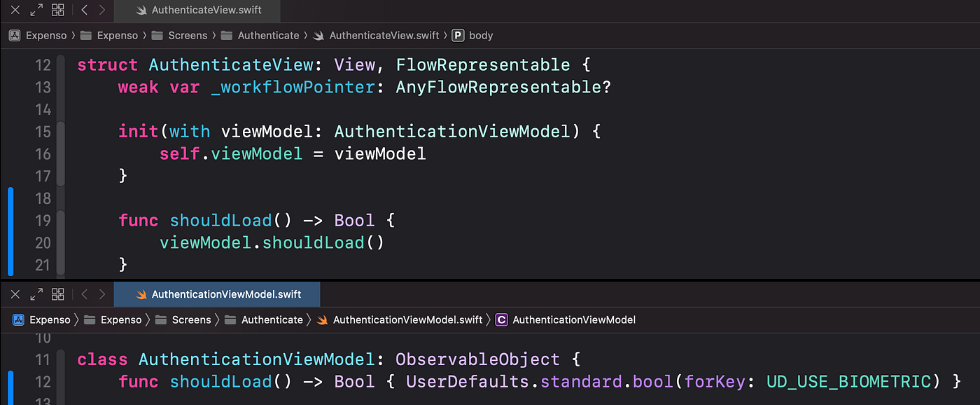Screen dimensions: 980x405
Task: Open the body breadcrumb dropdown menu
Action: [479, 35]
